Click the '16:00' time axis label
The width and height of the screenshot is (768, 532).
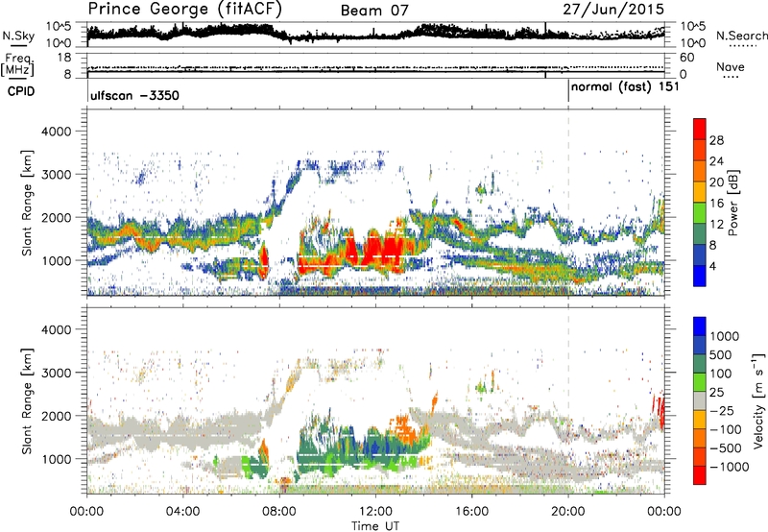click(x=472, y=512)
